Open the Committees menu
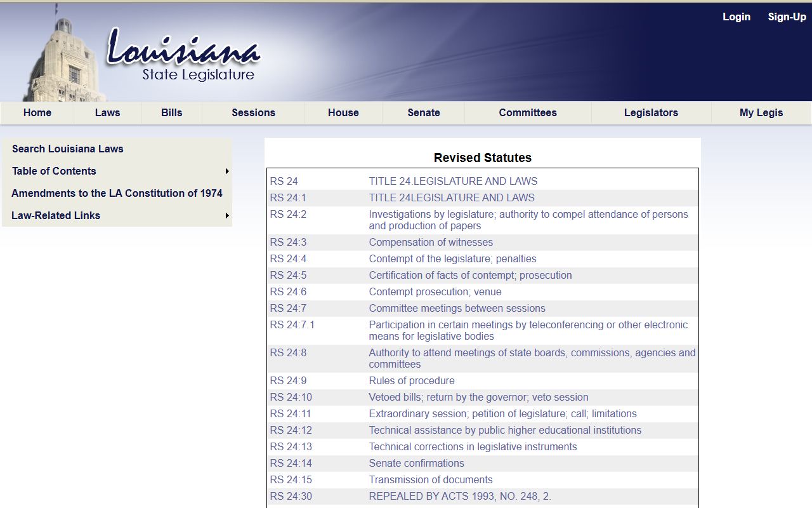This screenshot has height=508, width=812. tap(528, 112)
